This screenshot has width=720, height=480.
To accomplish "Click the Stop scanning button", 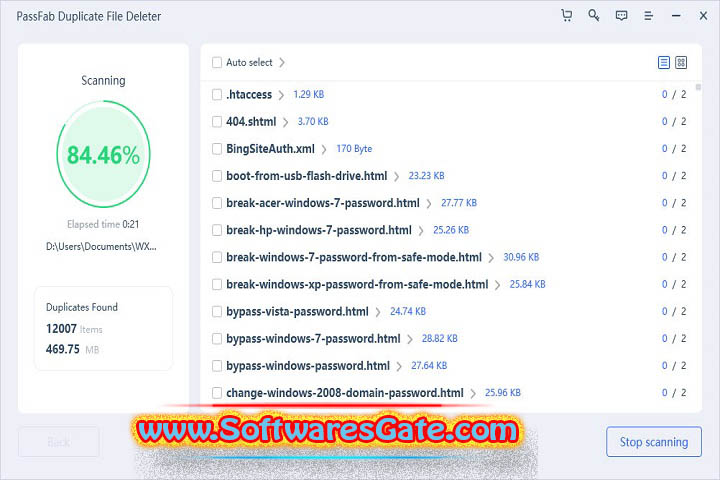I will 653,441.
